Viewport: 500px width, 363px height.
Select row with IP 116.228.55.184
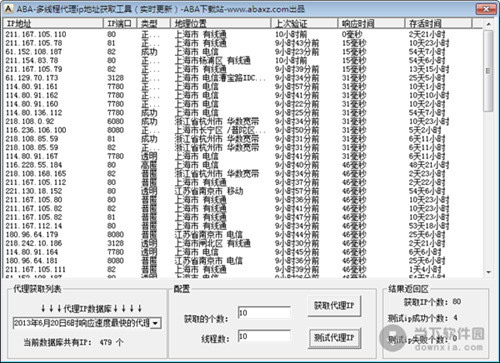[243, 165]
